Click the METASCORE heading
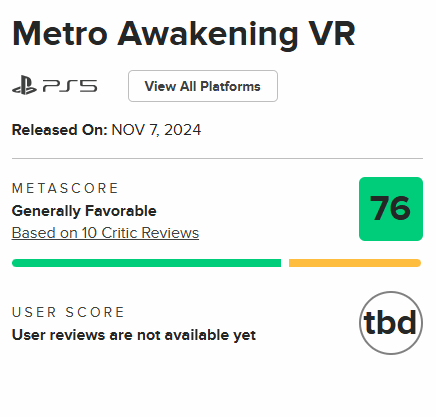The width and height of the screenshot is (436, 417). click(65, 188)
